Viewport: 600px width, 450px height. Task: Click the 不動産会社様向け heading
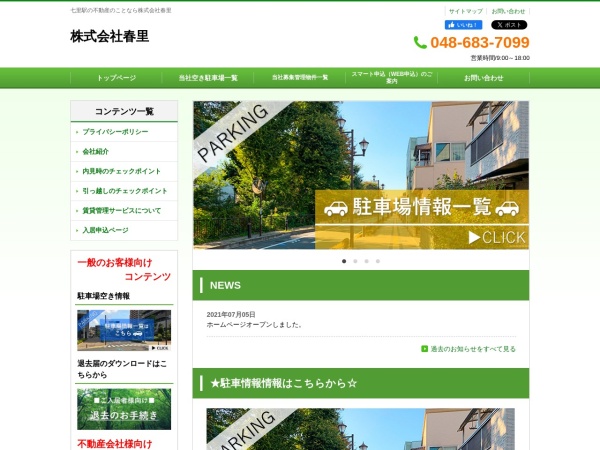tap(115, 444)
